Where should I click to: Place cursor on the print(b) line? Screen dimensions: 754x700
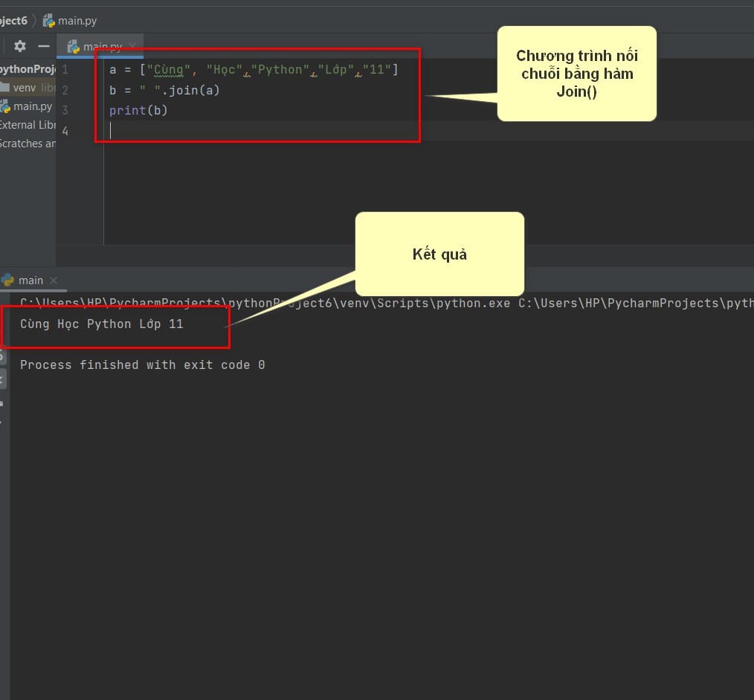(x=138, y=111)
